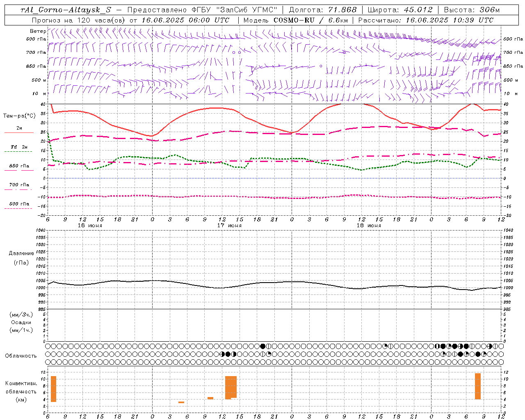Click the forecast start time 16.06.2025 06:00 UTC
Viewport: 525px width, 420px height.
pos(185,20)
